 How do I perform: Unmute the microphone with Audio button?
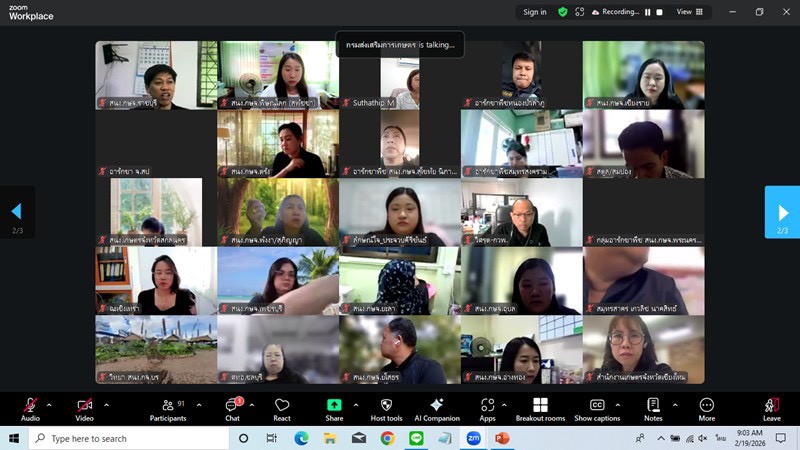[30, 408]
